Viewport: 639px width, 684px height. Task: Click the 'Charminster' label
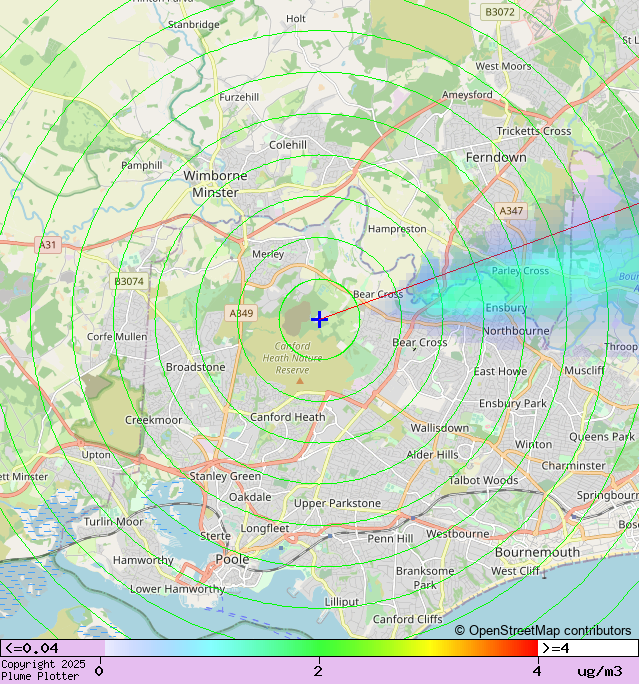click(x=573, y=466)
